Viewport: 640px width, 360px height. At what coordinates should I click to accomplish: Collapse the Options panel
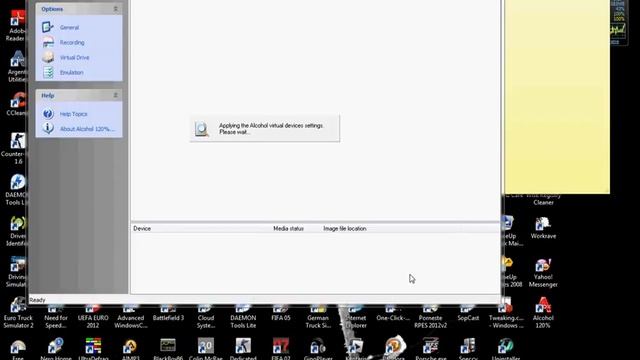[116, 9]
